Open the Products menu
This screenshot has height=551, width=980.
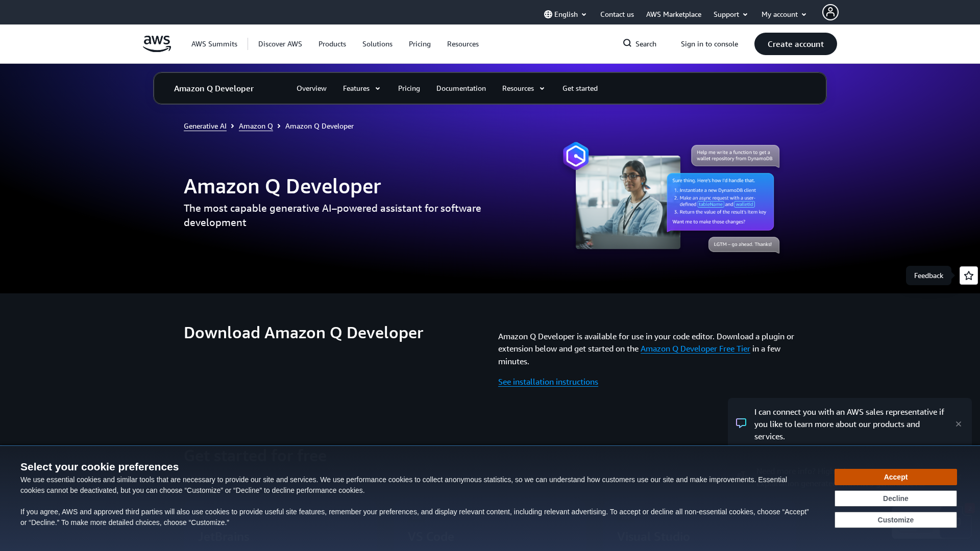click(x=332, y=44)
